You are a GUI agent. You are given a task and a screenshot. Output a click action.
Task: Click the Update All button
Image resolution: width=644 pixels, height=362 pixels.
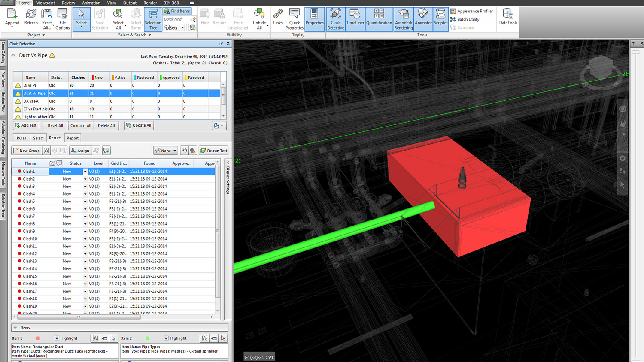pyautogui.click(x=139, y=125)
